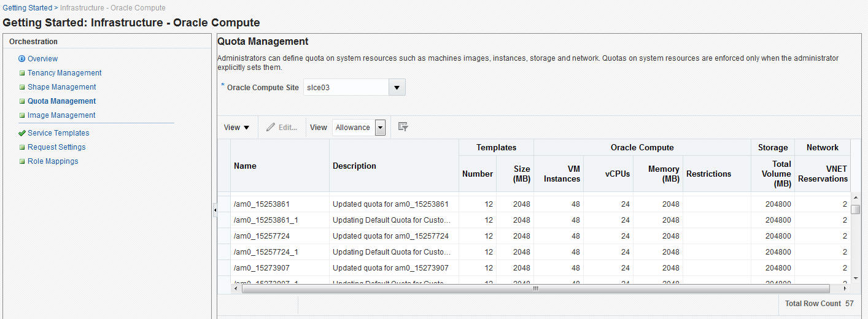Open Role Mappings link
The height and width of the screenshot is (319, 868).
[53, 161]
